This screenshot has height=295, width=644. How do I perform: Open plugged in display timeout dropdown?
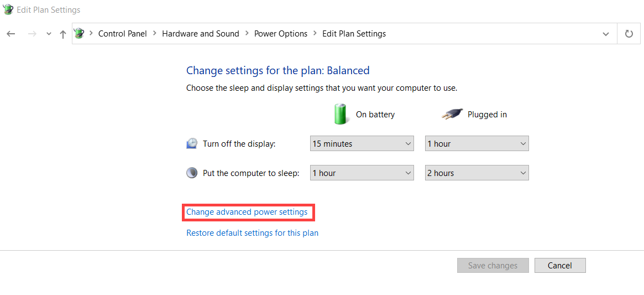(477, 144)
